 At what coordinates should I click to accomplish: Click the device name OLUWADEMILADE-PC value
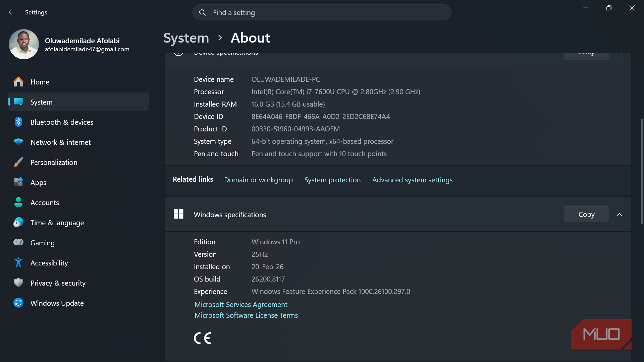pyautogui.click(x=286, y=79)
